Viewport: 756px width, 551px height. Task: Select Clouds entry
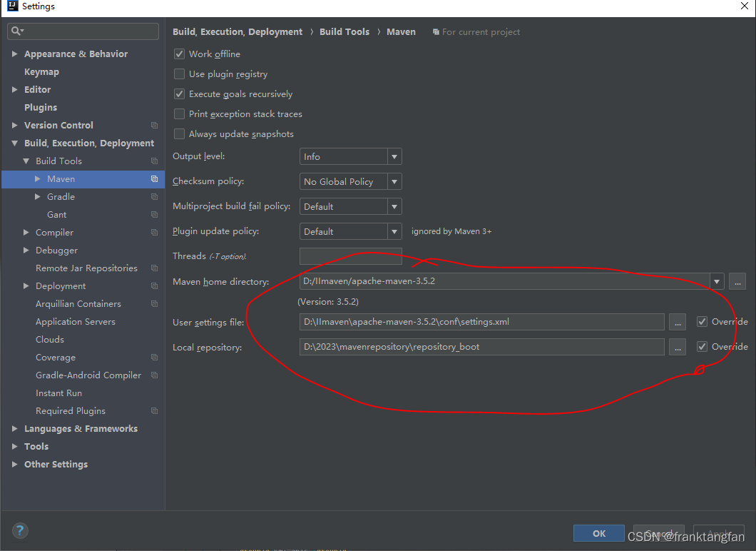(50, 340)
